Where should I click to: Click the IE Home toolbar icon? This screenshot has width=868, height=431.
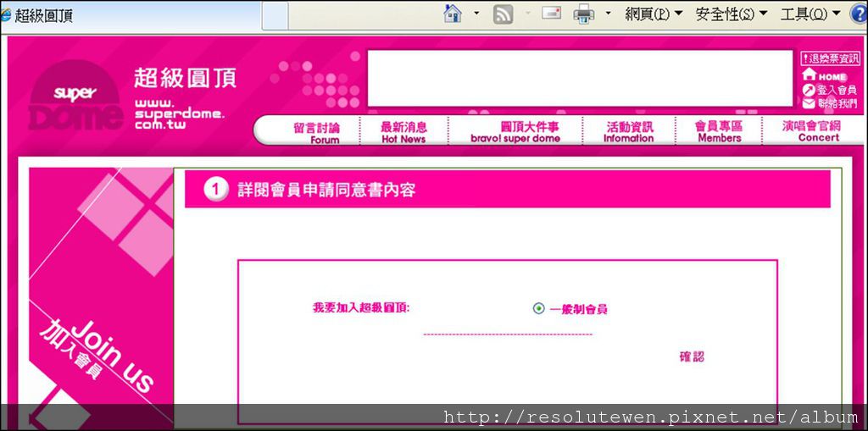click(453, 14)
